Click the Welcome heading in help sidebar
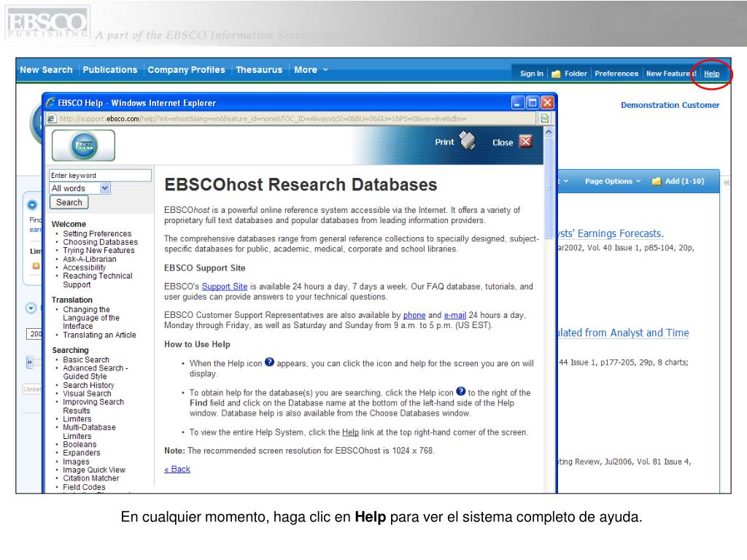Viewport: 747px width, 560px height. 69,224
